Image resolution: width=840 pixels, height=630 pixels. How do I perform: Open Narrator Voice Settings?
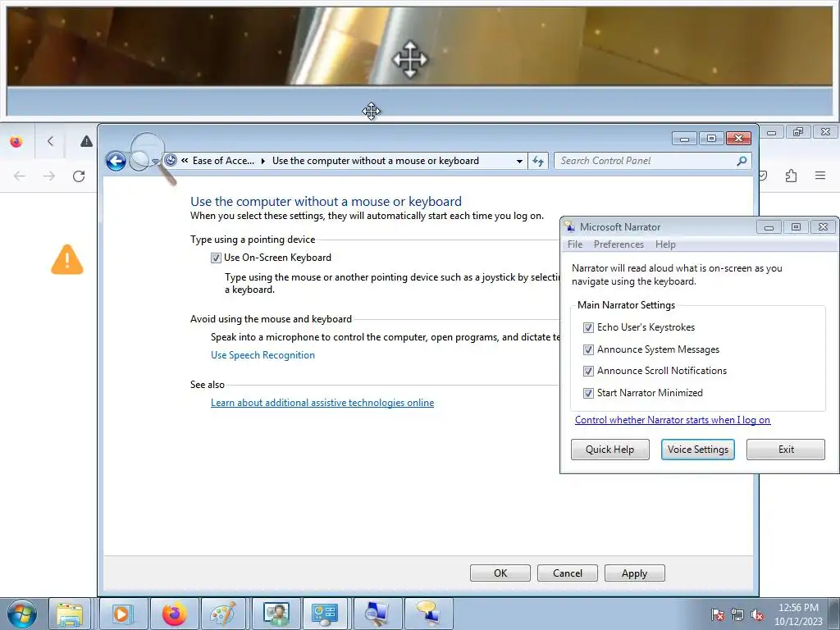point(698,450)
